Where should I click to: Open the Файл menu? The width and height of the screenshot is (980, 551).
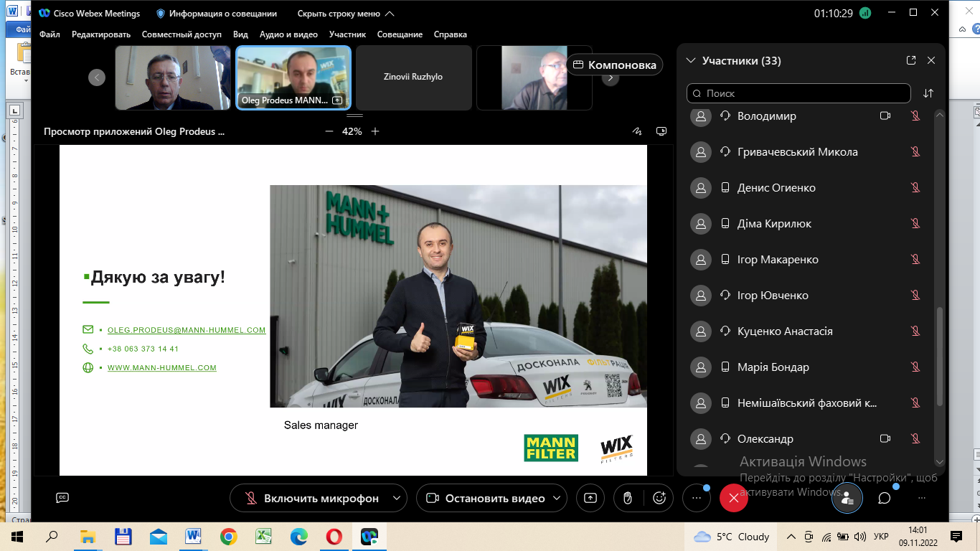tap(50, 34)
